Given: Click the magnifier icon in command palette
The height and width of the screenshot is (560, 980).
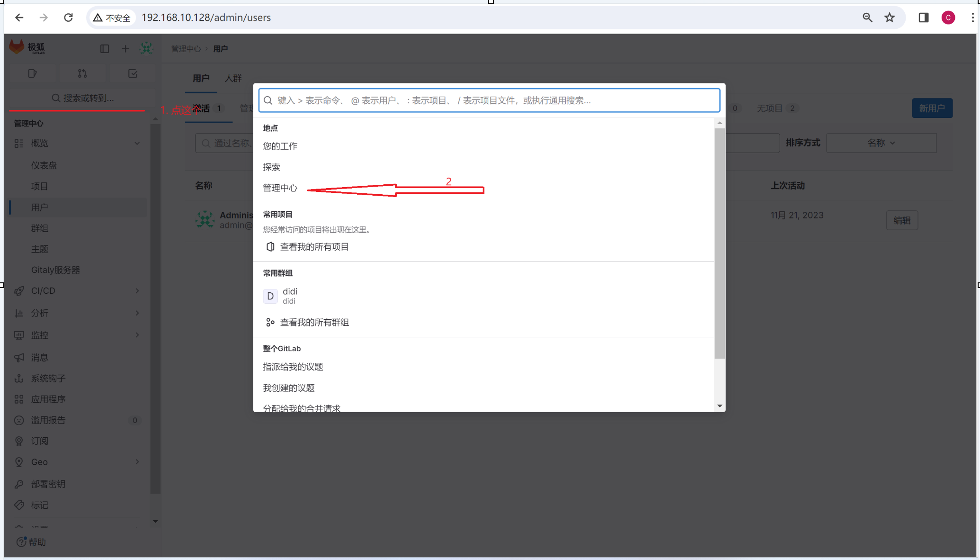Looking at the screenshot, I should tap(268, 100).
